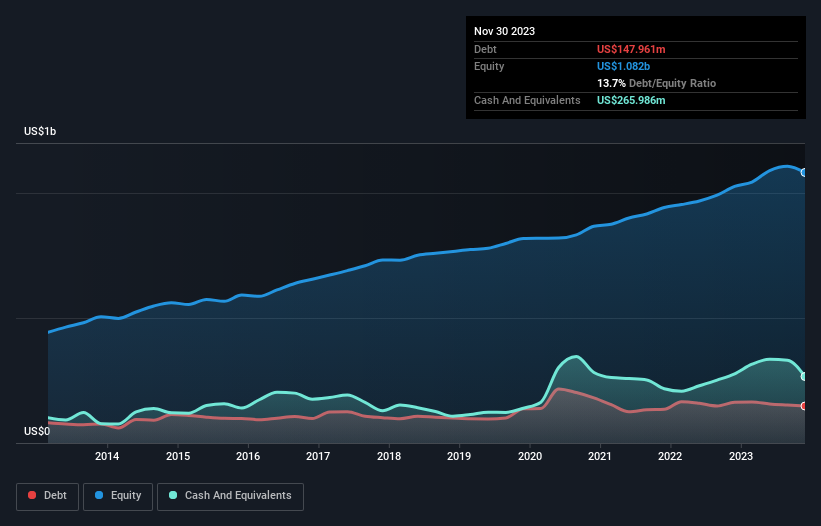Viewport: 821px width, 526px height.
Task: Click the blue Equity endpoint marker
Action: click(x=804, y=172)
